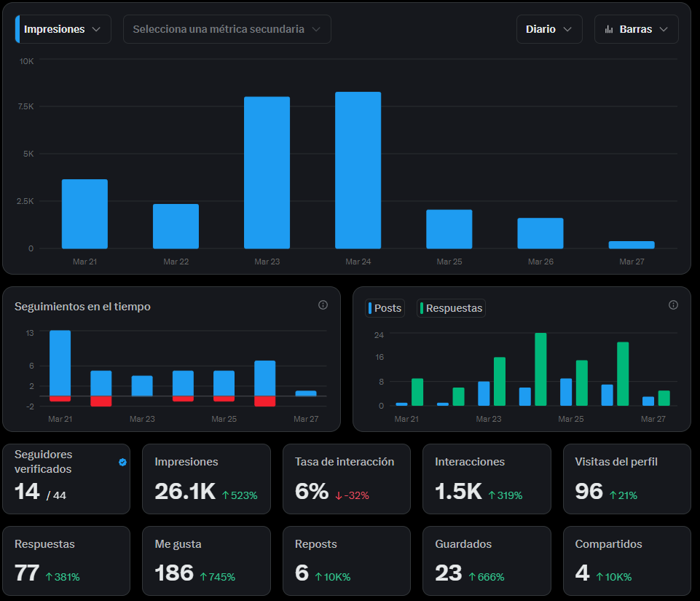Click the Interacciones metric card
The width and height of the screenshot is (700, 601).
[x=487, y=479]
